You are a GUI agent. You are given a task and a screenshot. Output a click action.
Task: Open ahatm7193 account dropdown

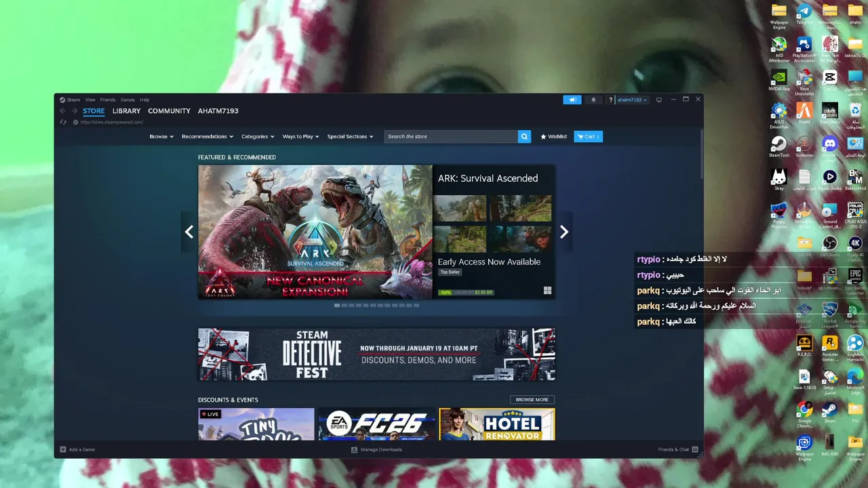pos(632,100)
